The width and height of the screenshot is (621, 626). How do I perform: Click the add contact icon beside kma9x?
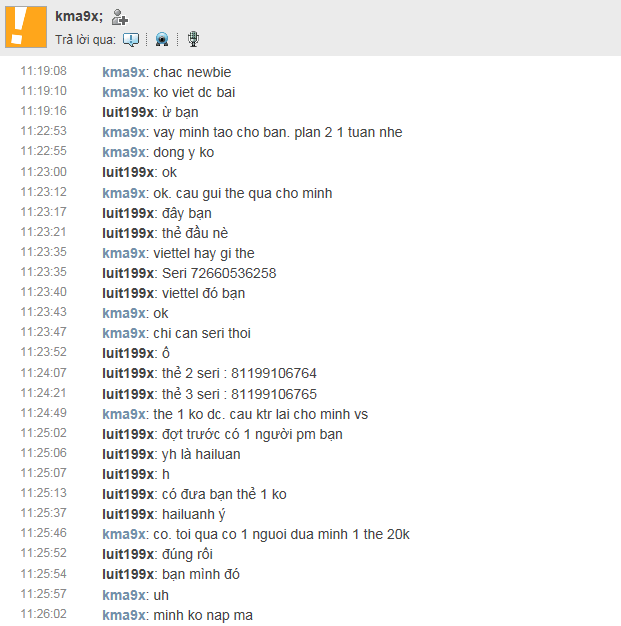(x=120, y=17)
